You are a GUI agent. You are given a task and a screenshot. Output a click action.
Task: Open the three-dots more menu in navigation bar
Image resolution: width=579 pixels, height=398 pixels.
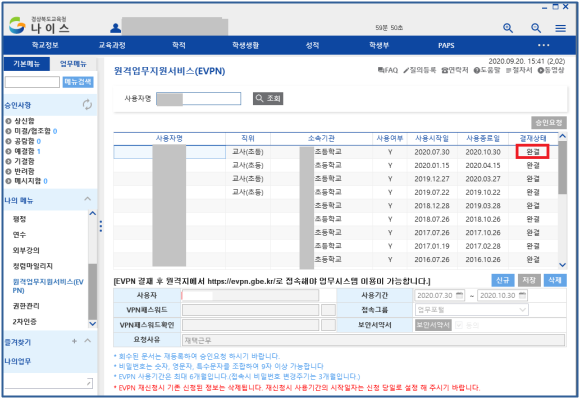click(543, 45)
